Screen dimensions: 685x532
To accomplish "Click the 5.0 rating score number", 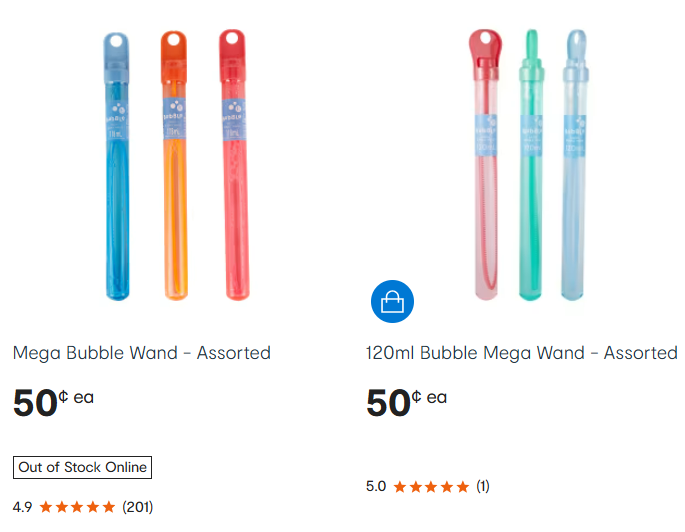I will [376, 487].
